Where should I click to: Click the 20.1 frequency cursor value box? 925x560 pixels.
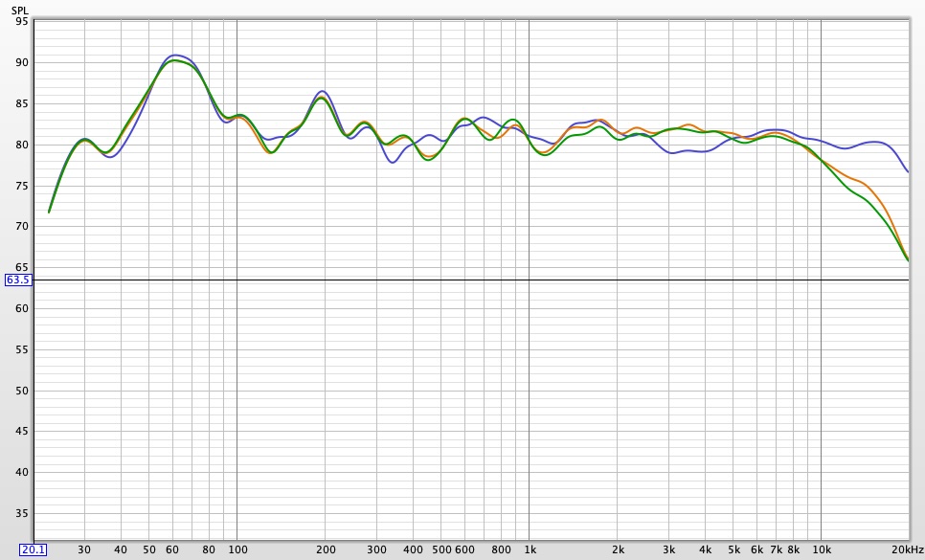[x=33, y=550]
